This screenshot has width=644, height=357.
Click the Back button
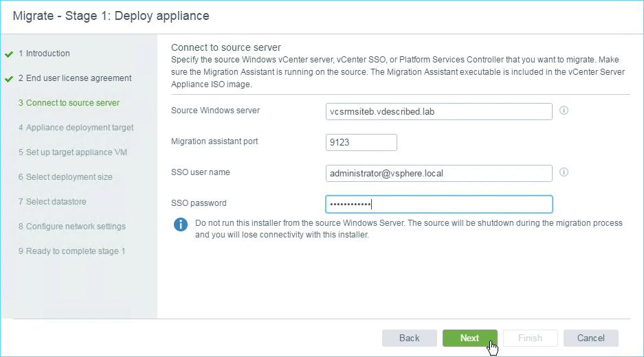point(410,338)
